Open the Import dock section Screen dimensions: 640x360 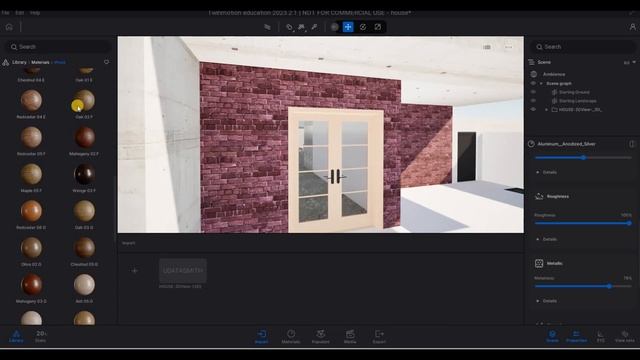click(262, 337)
